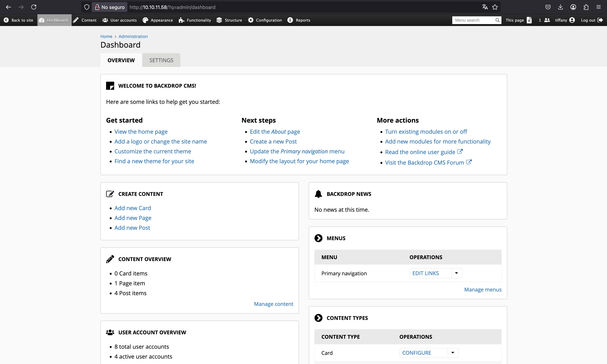This screenshot has height=364, width=607.
Task: Go to the Home breadcrumb link
Action: [106, 36]
